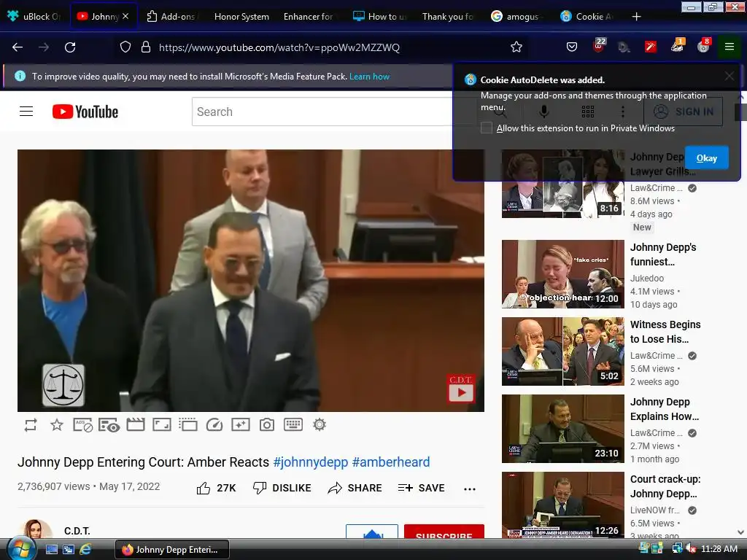Click the DISLIKE button
747x560 pixels.
(x=282, y=488)
